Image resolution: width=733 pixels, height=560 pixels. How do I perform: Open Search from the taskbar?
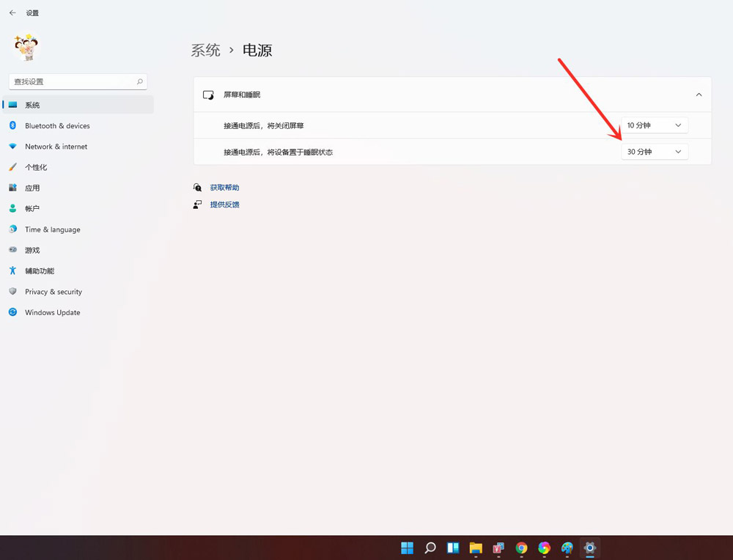430,548
